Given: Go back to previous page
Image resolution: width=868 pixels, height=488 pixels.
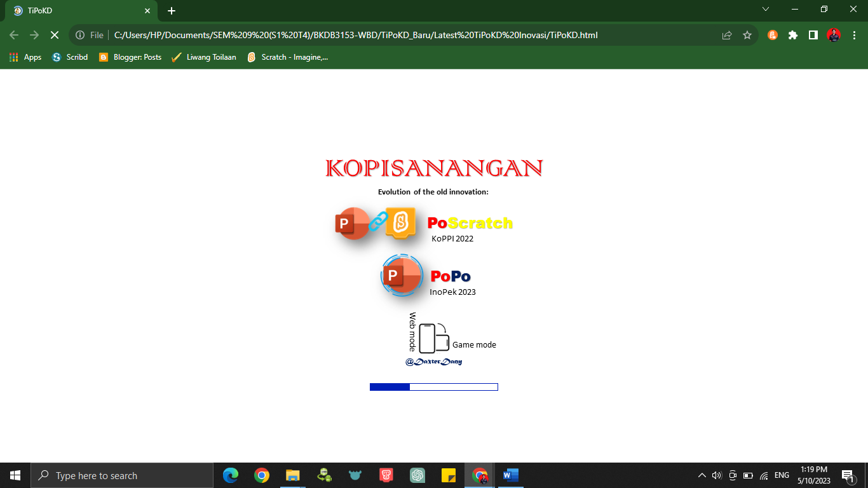Looking at the screenshot, I should 14,36.
